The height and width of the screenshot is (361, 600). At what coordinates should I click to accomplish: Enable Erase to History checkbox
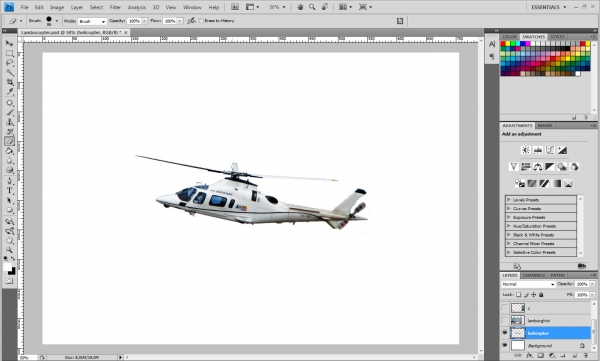point(201,21)
